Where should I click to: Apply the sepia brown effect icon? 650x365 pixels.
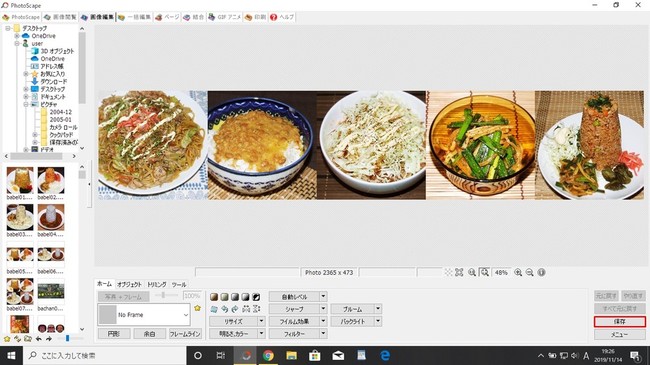coord(214,297)
